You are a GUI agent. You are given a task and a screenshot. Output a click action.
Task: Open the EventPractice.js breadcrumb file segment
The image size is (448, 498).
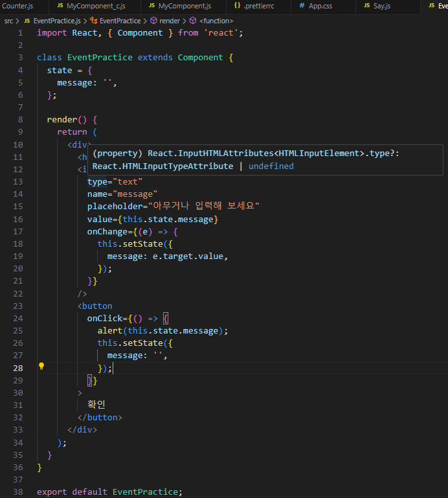click(x=57, y=21)
